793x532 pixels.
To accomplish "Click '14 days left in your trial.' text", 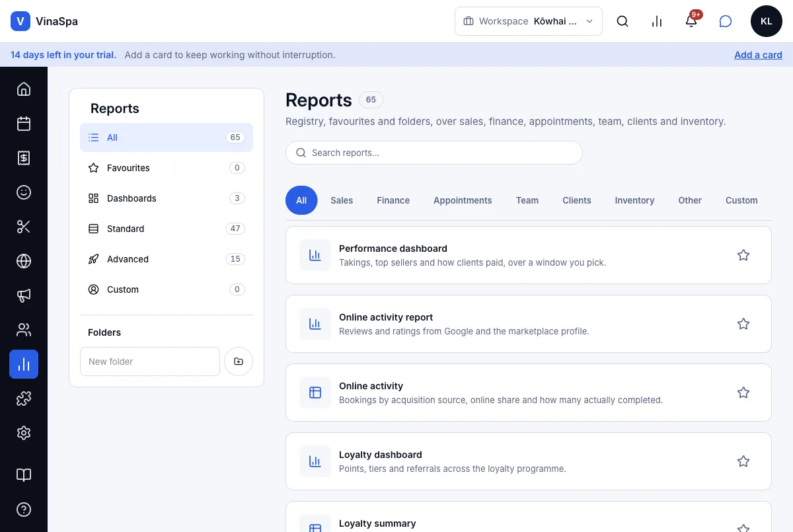I will click(x=63, y=55).
